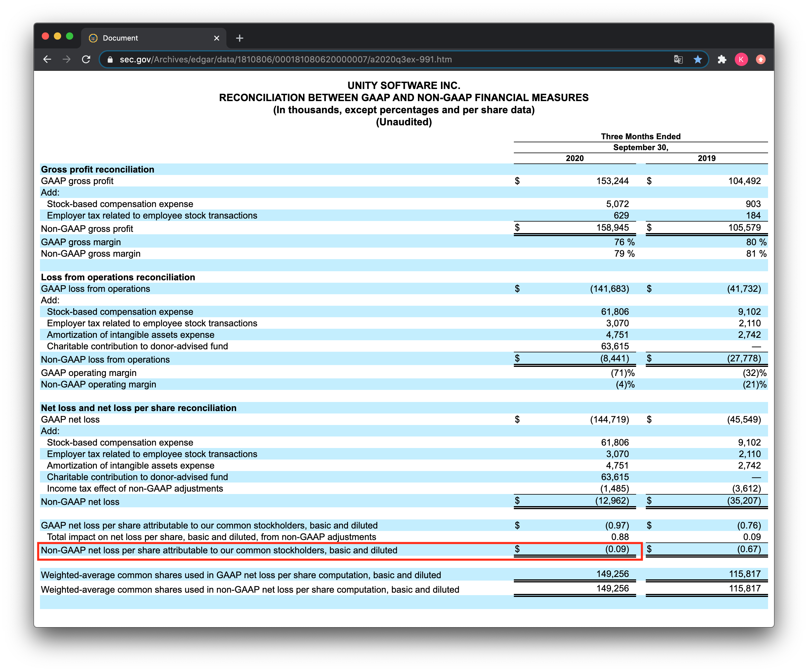
Task: Click the GAAP gross margin 76 % value
Action: point(624,242)
